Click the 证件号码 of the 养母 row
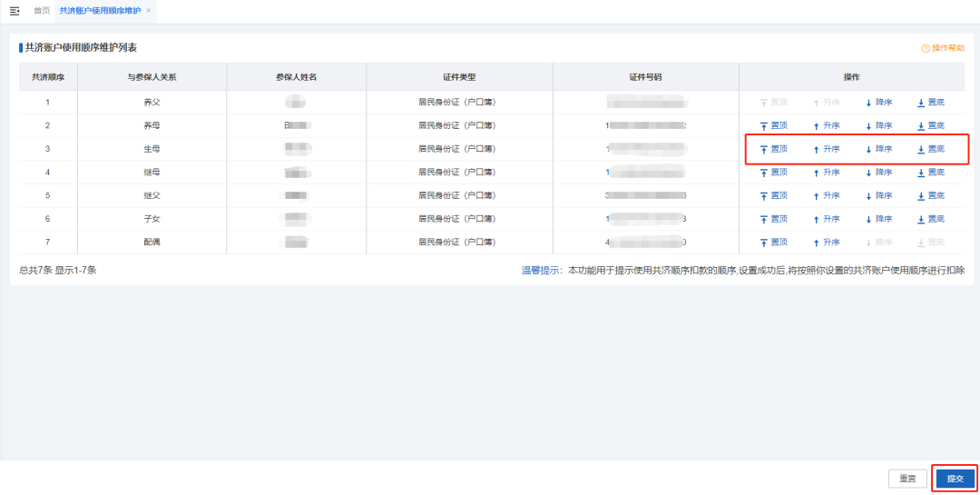 [x=645, y=125]
